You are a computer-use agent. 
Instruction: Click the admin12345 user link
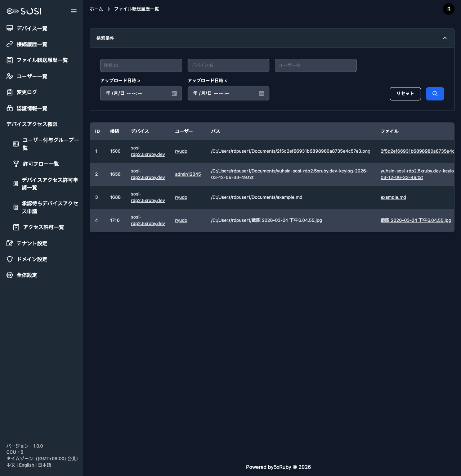pos(188,174)
